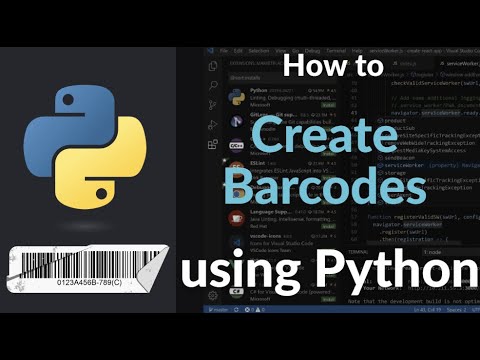480x360 pixels.
Task: Click the Python extension logo in list
Action: 237,97
